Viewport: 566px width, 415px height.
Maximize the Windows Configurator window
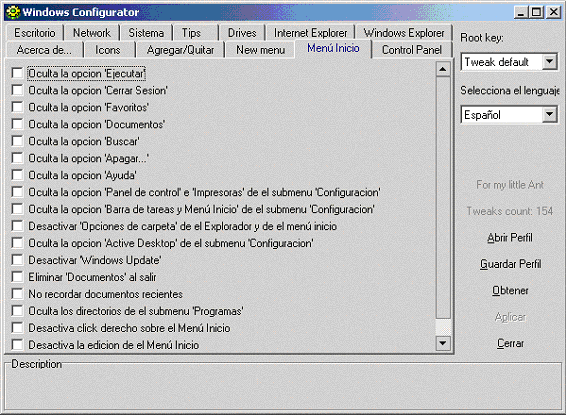[536, 12]
